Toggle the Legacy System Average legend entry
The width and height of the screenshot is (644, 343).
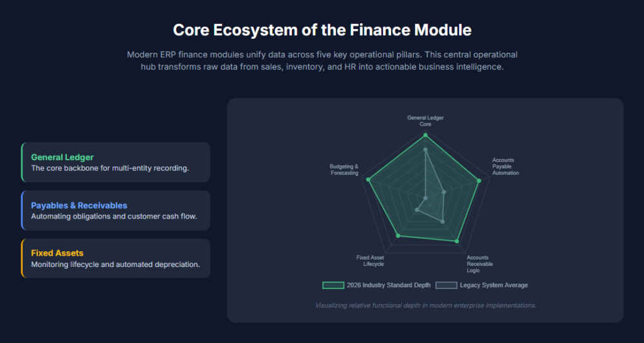point(481,285)
